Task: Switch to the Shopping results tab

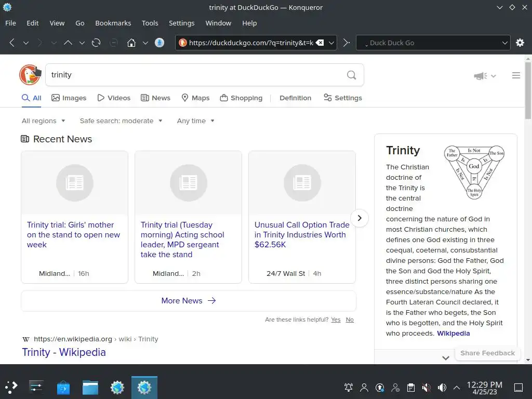Action: 241,98
